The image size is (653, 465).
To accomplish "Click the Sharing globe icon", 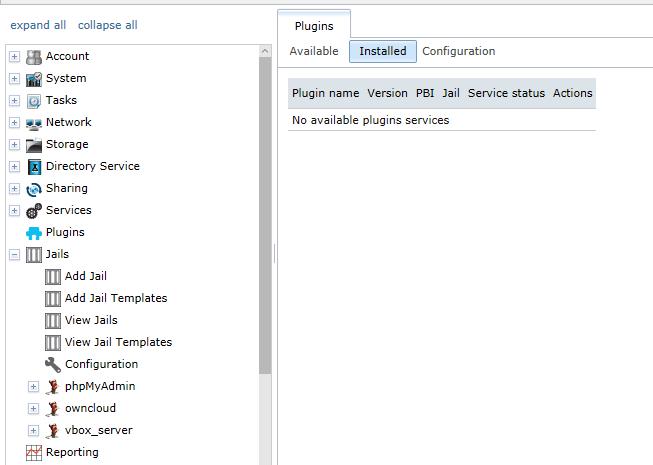I will click(x=34, y=189).
